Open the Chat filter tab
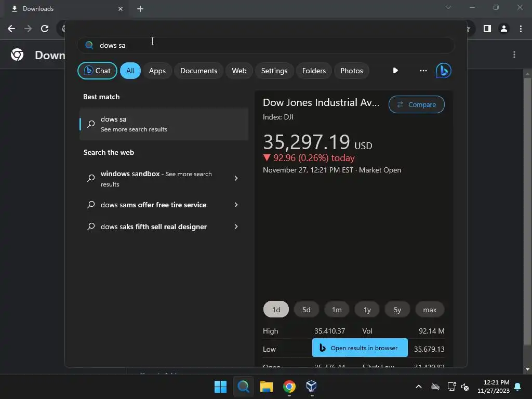This screenshot has width=532, height=399. click(x=97, y=71)
